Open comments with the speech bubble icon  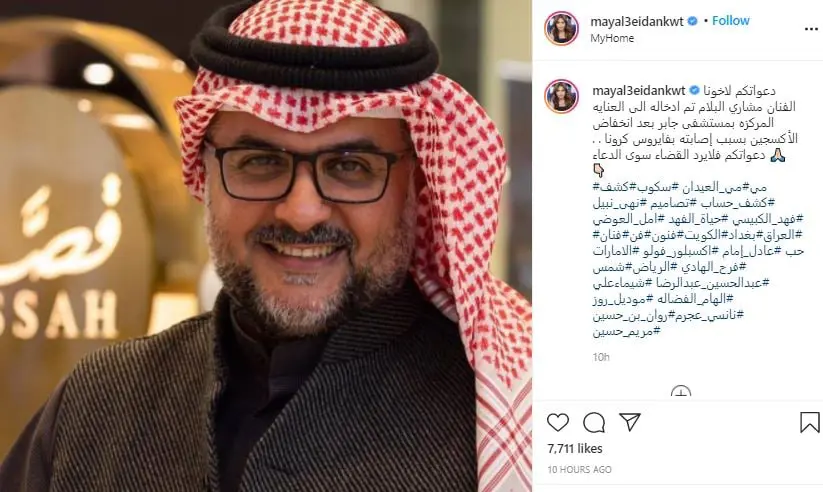[x=594, y=422]
